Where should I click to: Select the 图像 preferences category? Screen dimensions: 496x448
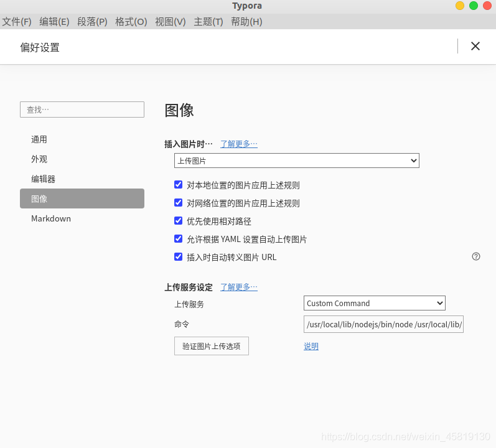tap(82, 198)
